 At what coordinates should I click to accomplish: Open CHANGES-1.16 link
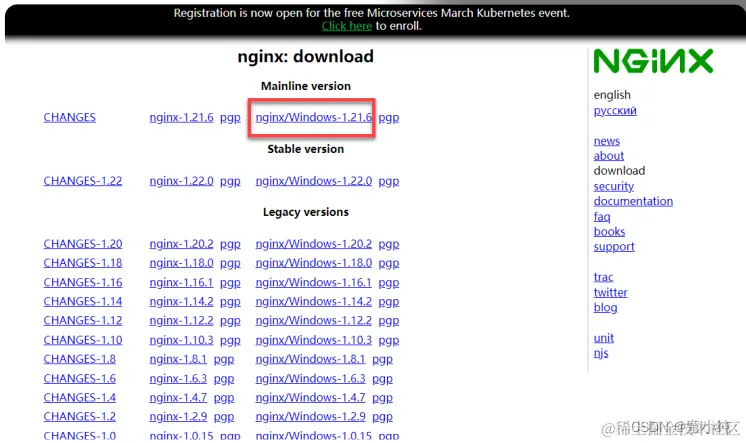tap(83, 282)
